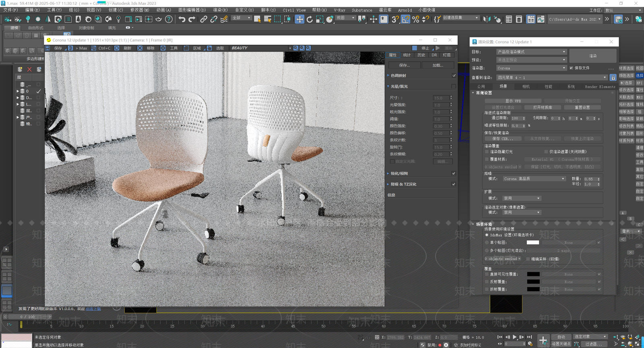Click red X delete layer icon
The width and height of the screenshot is (644, 348).
tap(29, 69)
